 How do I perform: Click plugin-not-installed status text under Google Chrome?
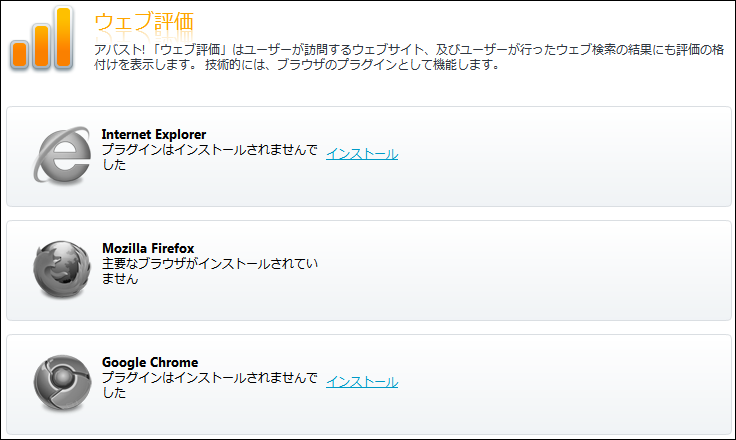(x=209, y=378)
